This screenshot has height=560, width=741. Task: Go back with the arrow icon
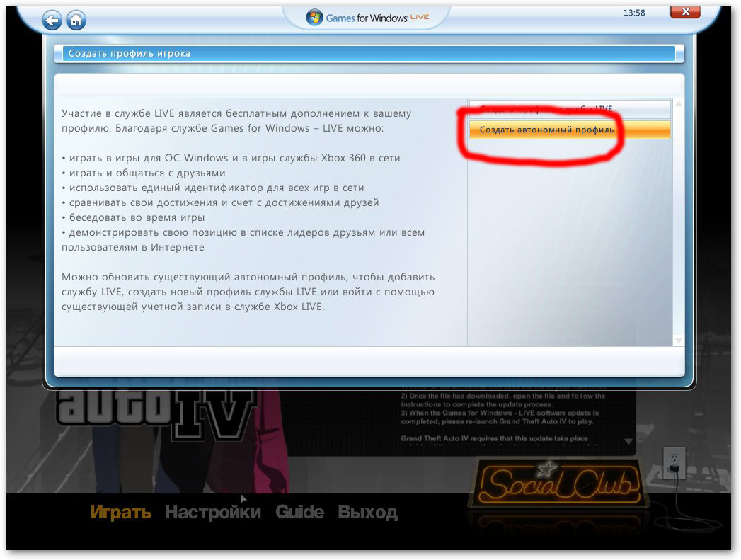point(52,21)
